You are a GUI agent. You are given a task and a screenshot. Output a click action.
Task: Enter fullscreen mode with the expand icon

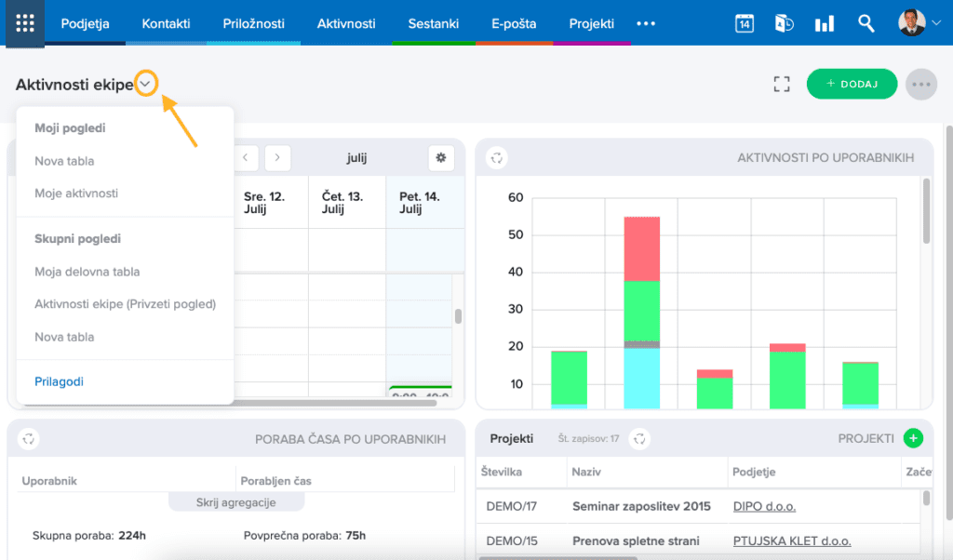click(x=782, y=84)
